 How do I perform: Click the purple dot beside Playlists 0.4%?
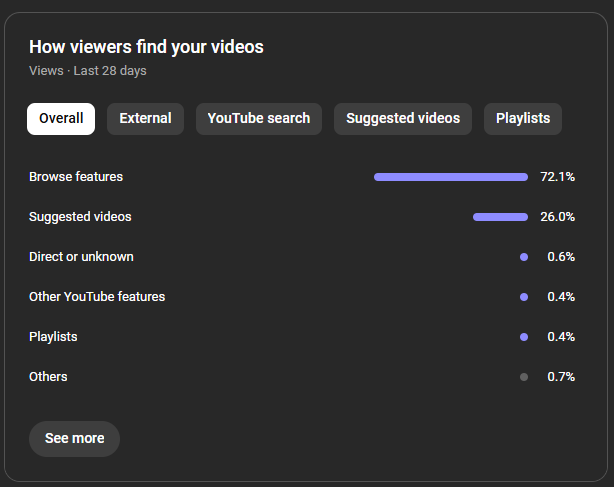pos(524,337)
